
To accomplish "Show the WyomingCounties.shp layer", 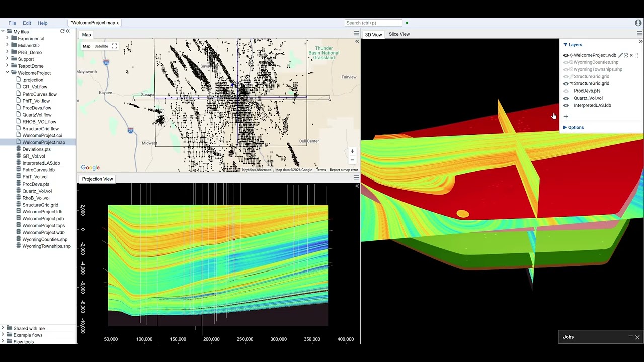I will point(566,62).
